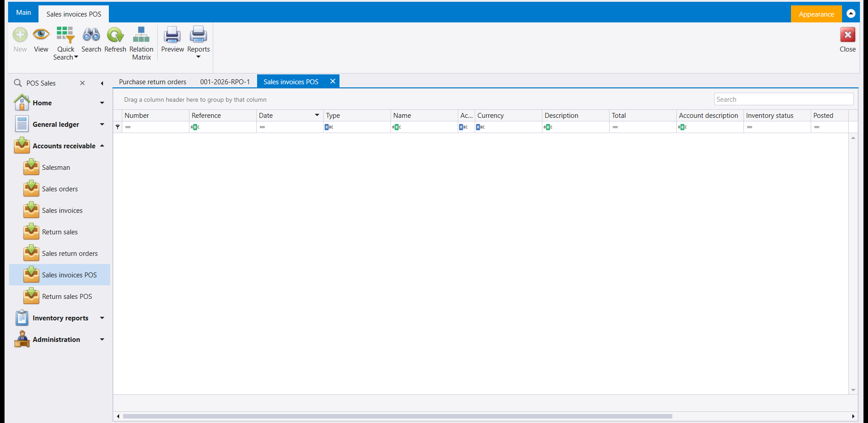Click the New record icon
868x423 pixels.
click(x=20, y=35)
